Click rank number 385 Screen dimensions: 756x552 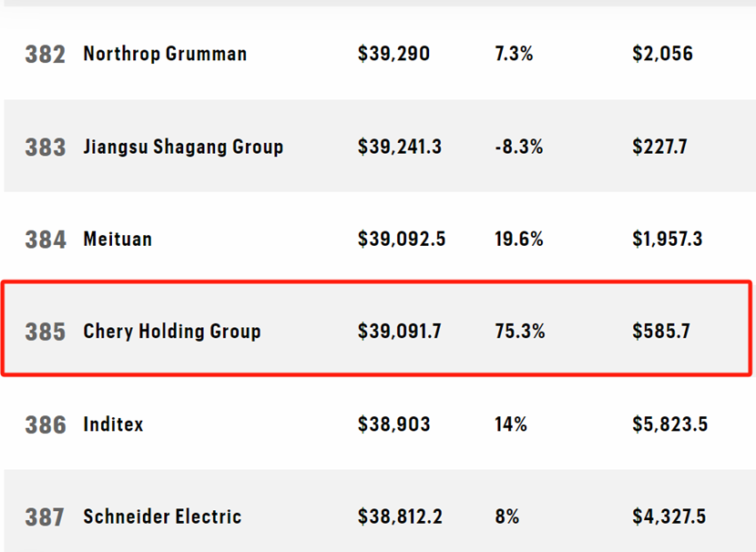pos(45,332)
